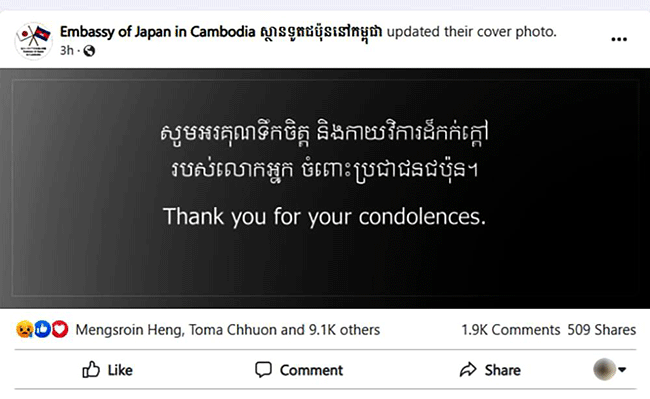Open Mengsroin Heng's profile from reactions

130,330
